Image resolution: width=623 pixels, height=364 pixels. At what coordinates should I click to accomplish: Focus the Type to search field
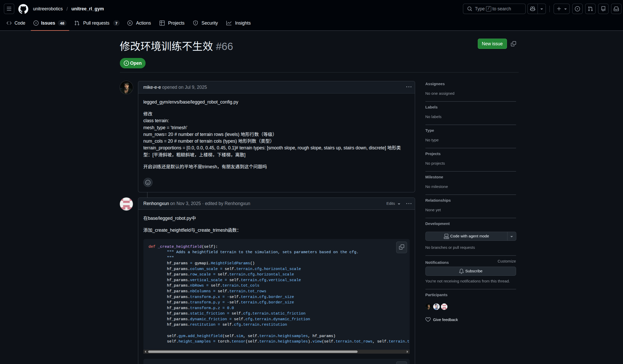pos(494,9)
